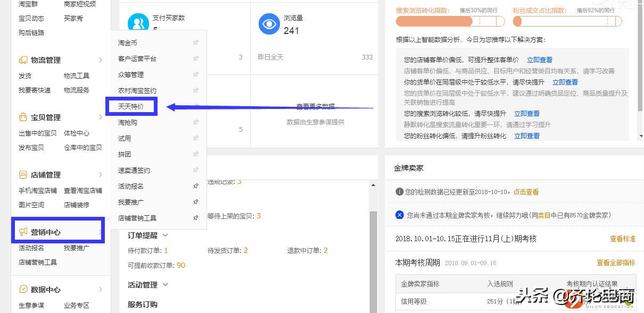Pin 客户运营平台 to the sidebar
Image resolution: width=644 pixels, height=313 pixels.
[x=196, y=58]
